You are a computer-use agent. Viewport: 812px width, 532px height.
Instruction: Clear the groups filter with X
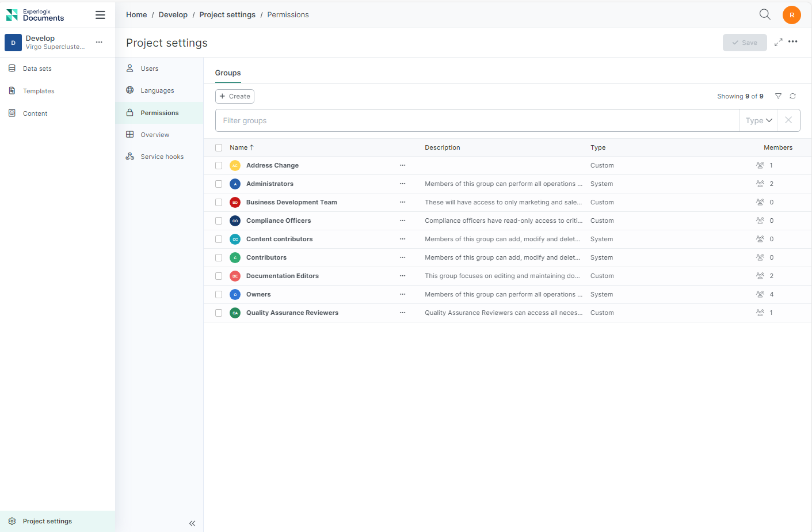[x=788, y=120]
